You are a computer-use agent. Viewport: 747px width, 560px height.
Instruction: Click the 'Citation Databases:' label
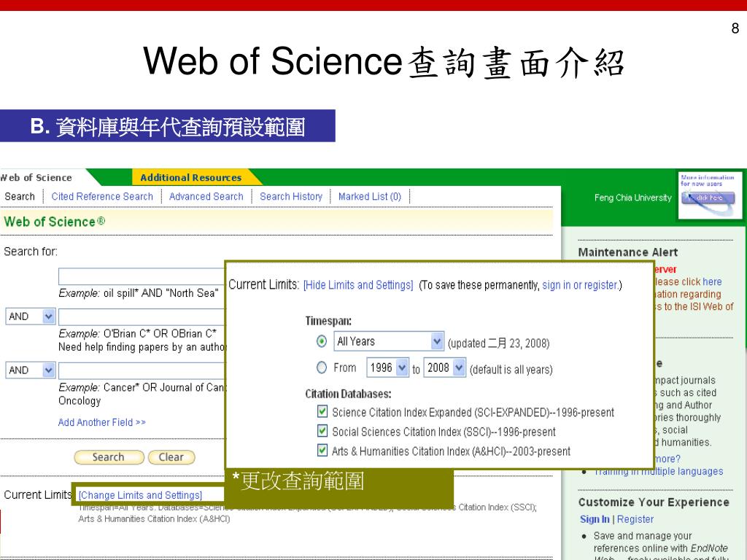(348, 394)
